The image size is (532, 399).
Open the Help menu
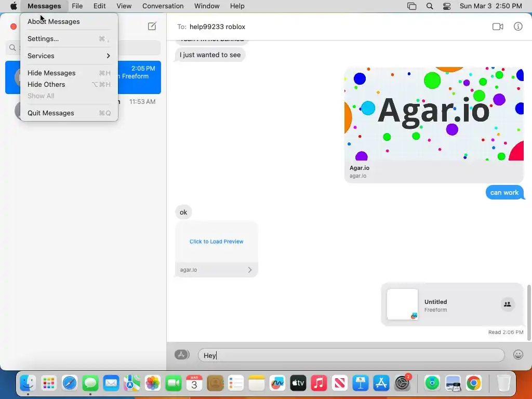pos(237,6)
